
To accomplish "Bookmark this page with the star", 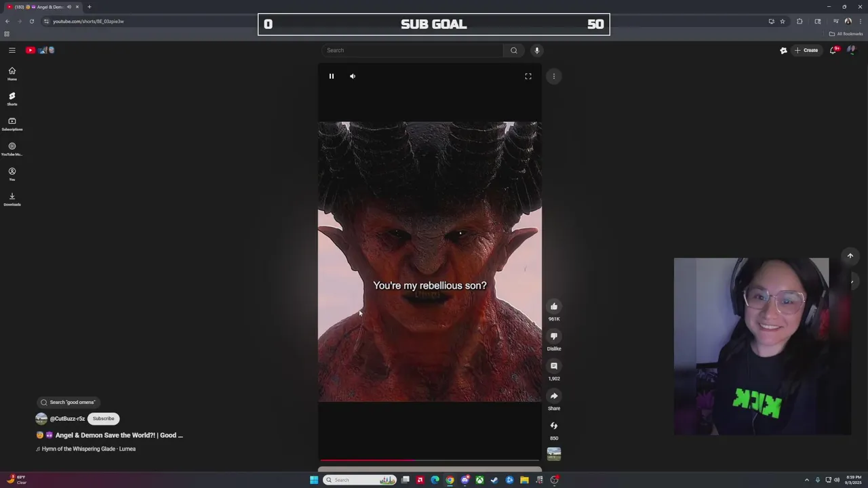I will coord(783,21).
